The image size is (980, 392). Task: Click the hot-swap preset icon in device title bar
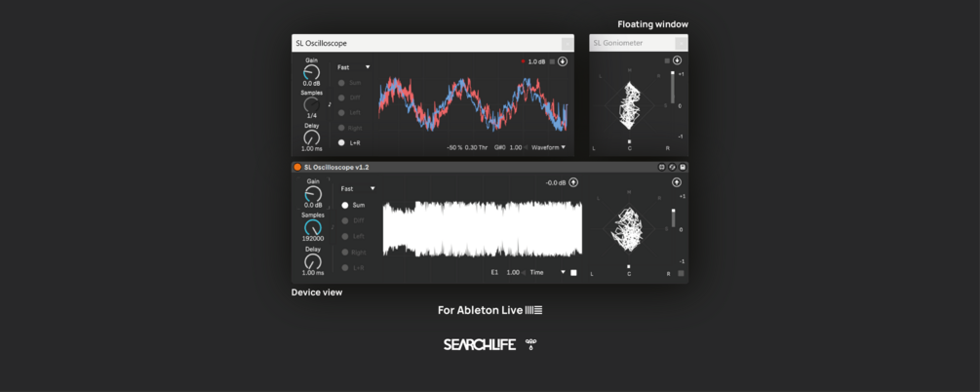[x=672, y=167]
